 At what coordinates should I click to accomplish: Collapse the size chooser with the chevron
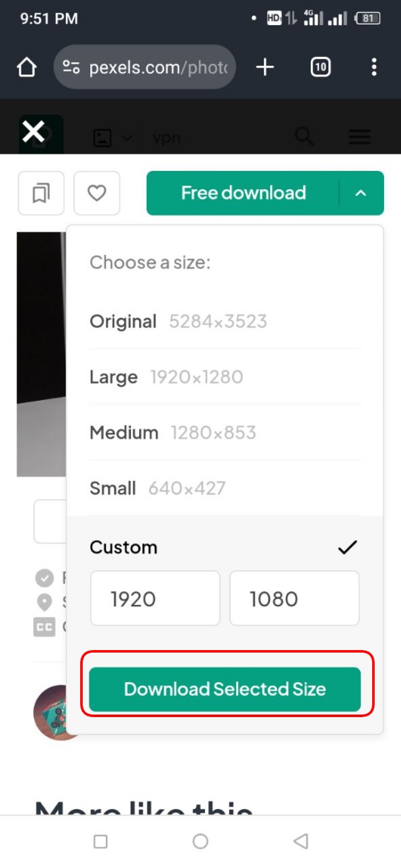(x=361, y=193)
